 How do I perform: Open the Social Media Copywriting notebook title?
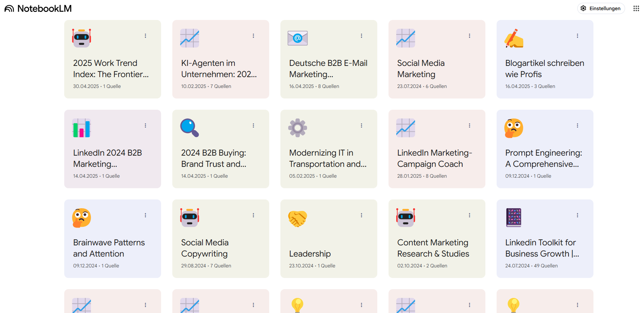(205, 248)
